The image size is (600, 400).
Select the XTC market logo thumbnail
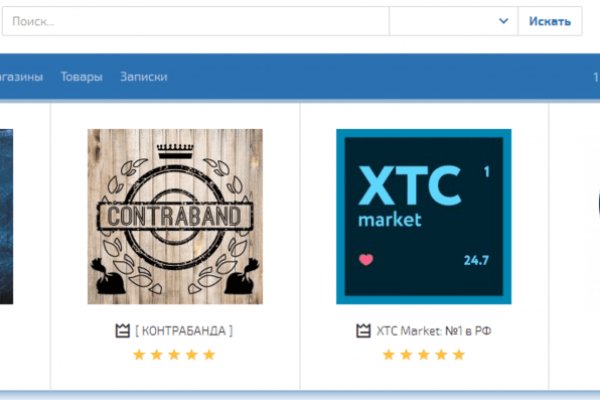(423, 216)
